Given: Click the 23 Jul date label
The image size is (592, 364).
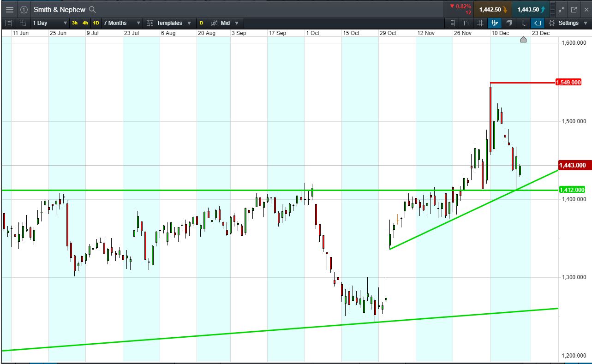Looking at the screenshot, I should [132, 33].
